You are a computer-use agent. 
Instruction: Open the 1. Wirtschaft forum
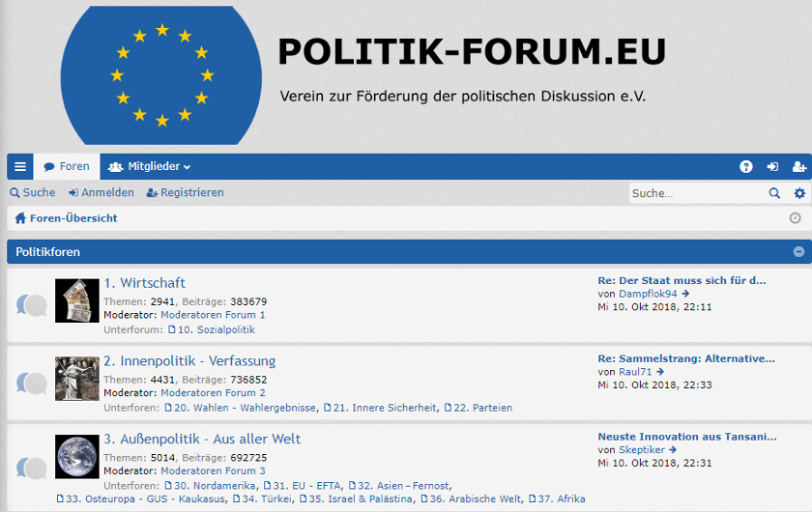pyautogui.click(x=144, y=283)
